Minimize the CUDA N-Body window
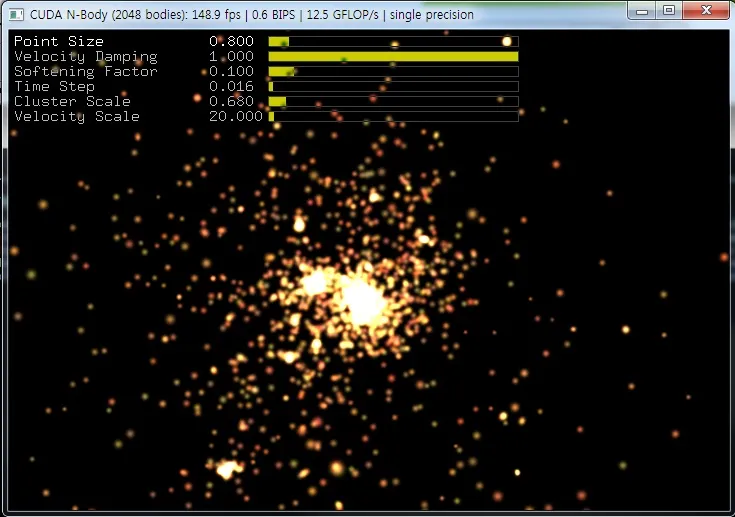The image size is (735, 517). click(x=642, y=11)
